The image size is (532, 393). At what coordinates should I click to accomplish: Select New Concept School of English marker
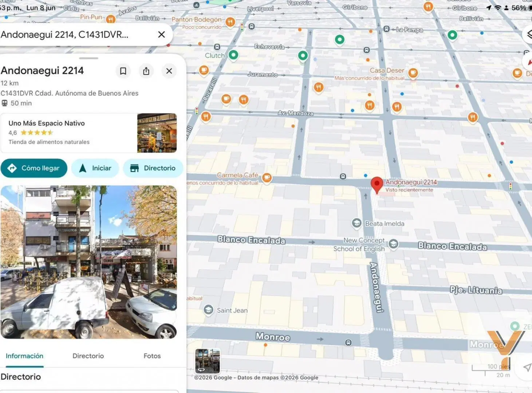tap(393, 244)
